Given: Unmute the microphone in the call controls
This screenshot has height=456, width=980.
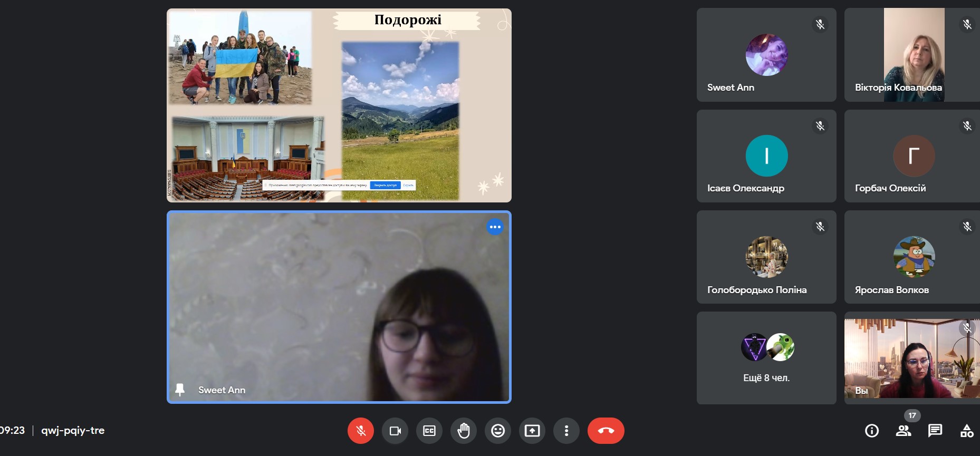Looking at the screenshot, I should [x=361, y=431].
